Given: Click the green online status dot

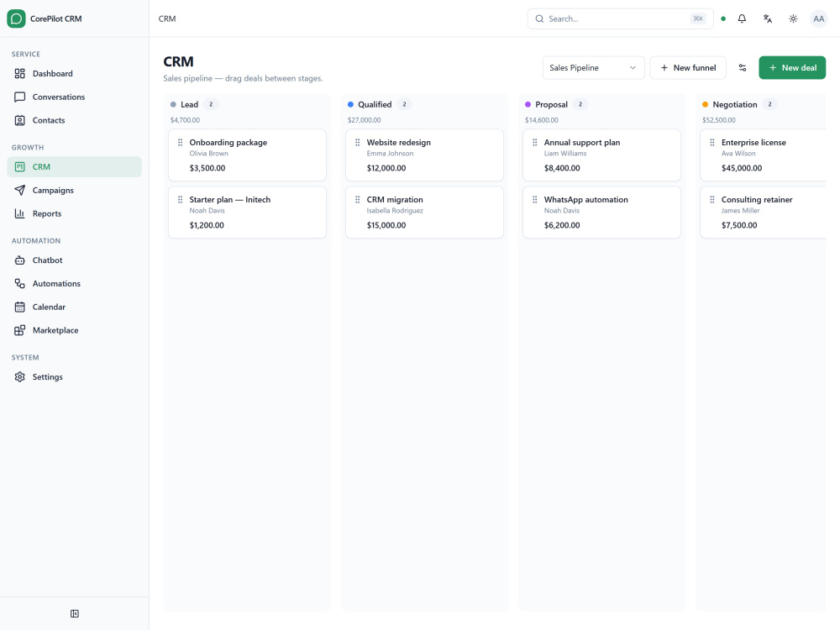Looking at the screenshot, I should pos(723,18).
